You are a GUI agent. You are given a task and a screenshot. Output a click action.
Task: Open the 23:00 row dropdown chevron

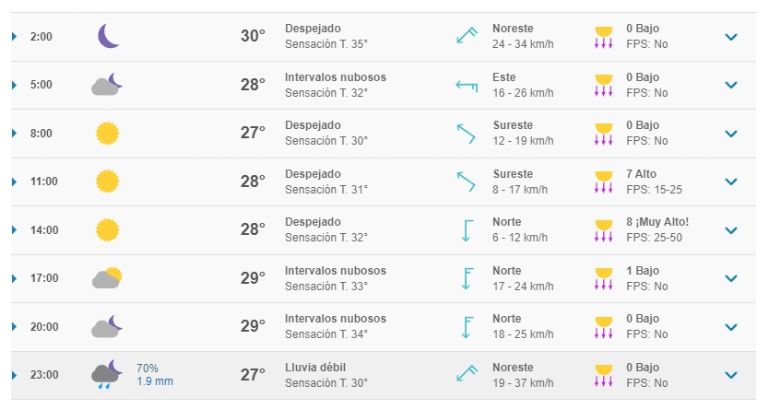[x=731, y=375]
